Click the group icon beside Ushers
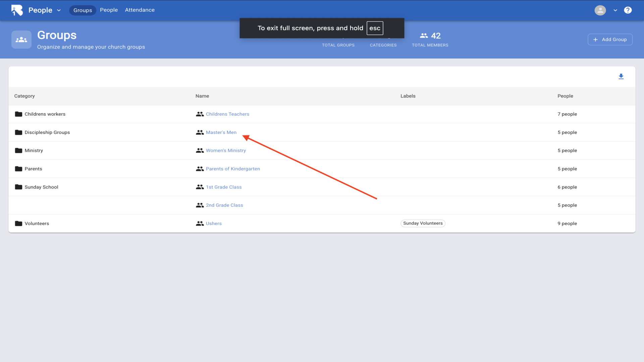This screenshot has width=644, height=362. (x=200, y=224)
